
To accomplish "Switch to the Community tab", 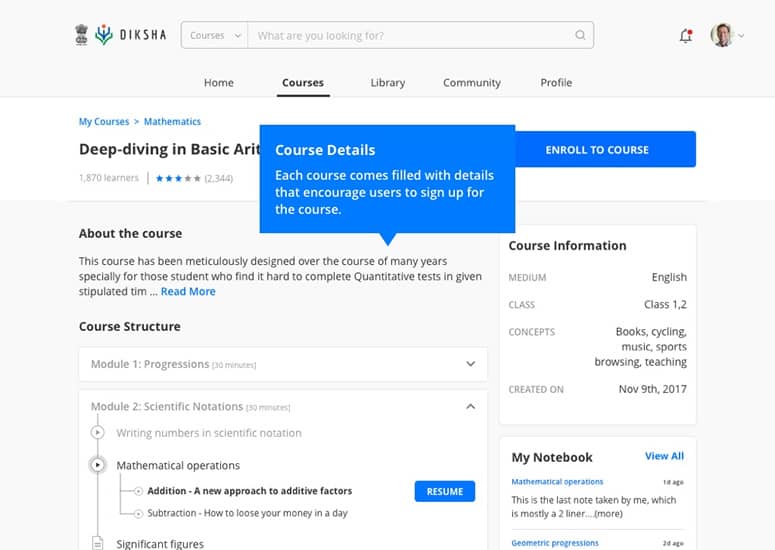I will tap(472, 83).
